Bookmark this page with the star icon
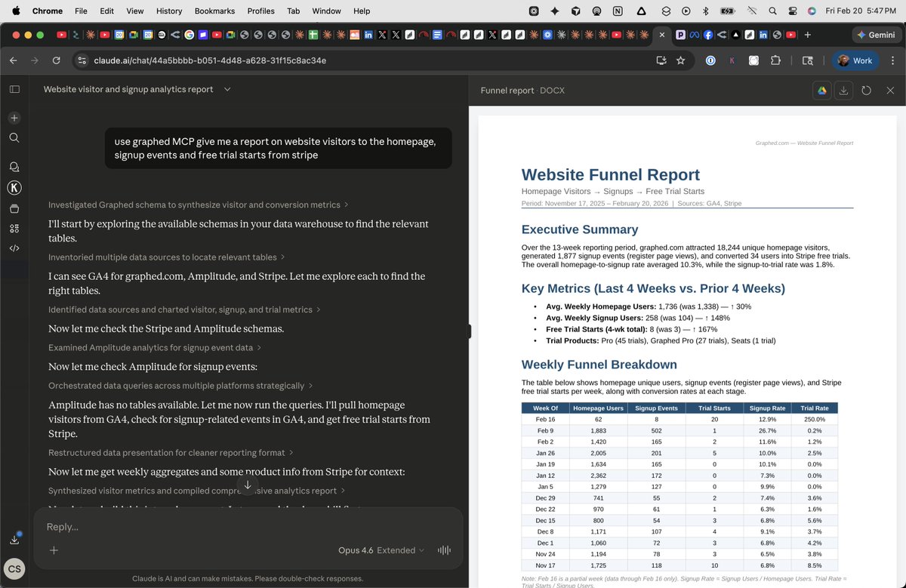This screenshot has width=906, height=588. click(680, 60)
